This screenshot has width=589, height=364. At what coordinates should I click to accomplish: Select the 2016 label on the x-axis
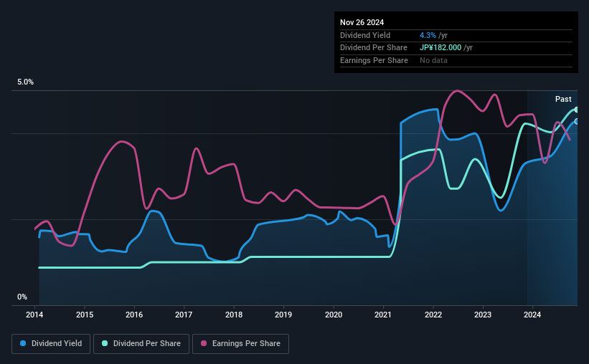(134, 315)
